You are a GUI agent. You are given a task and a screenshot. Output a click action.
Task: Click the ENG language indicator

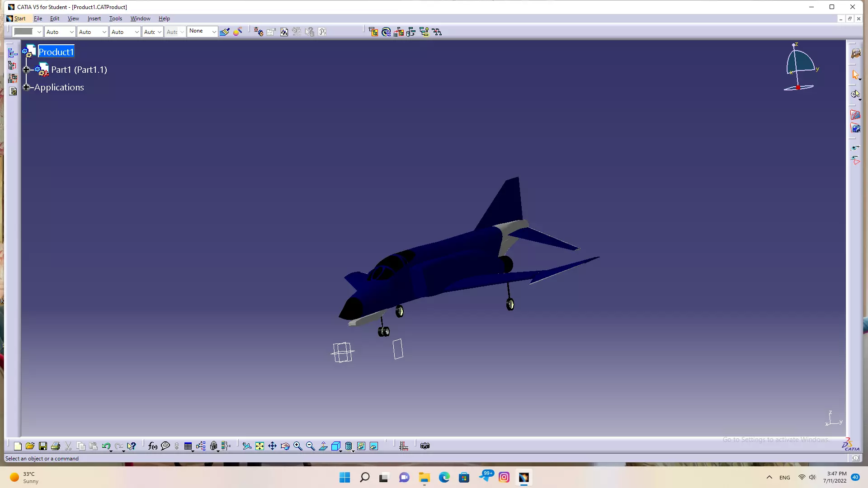pos(785,478)
